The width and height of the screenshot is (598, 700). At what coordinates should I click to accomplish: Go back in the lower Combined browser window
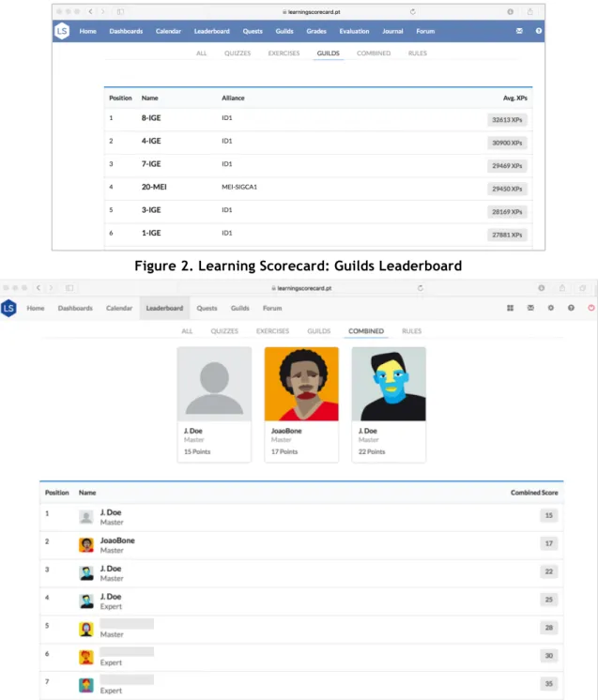[38, 288]
